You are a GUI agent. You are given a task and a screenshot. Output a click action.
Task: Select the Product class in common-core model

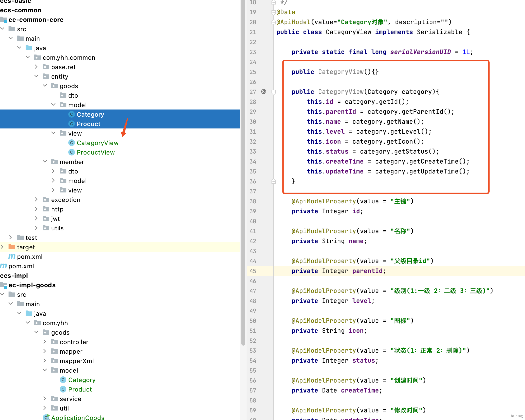88,124
